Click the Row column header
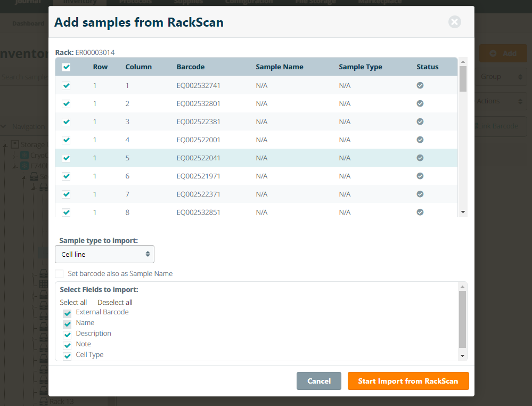This screenshot has width=532, height=406. pyautogui.click(x=100, y=67)
